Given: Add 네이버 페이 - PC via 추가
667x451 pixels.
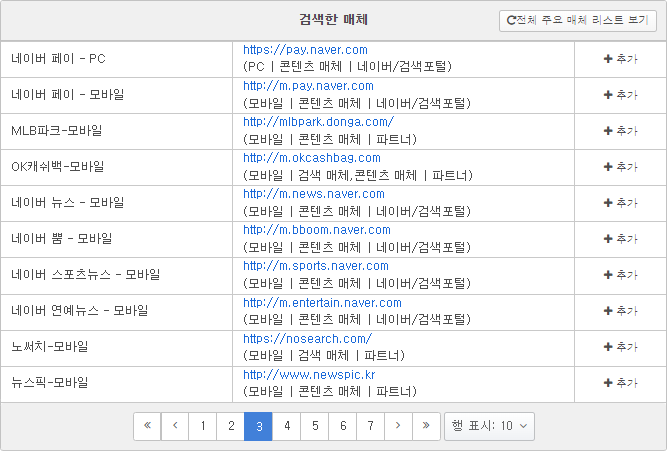Looking at the screenshot, I should (621, 59).
